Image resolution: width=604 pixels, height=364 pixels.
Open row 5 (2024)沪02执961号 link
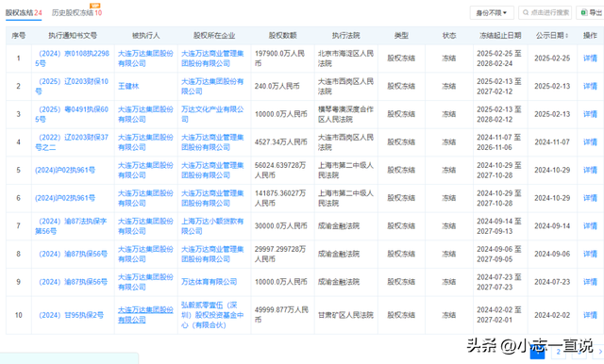(65, 170)
